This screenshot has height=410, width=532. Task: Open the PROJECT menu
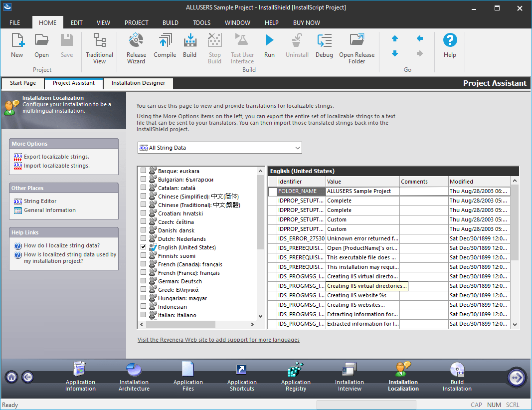pos(136,22)
